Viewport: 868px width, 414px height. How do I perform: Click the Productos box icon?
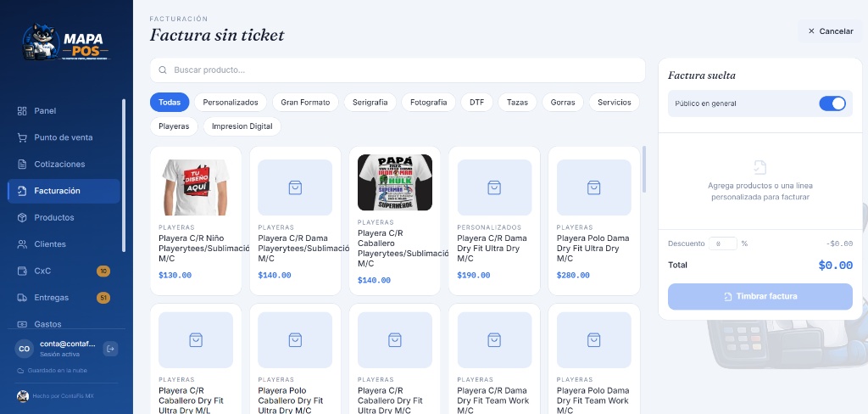[22, 217]
